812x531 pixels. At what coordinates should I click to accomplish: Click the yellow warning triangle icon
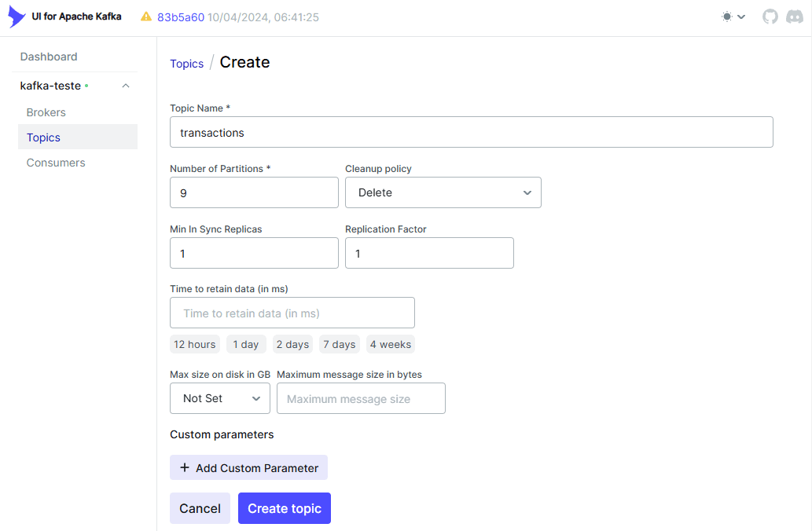pos(146,16)
